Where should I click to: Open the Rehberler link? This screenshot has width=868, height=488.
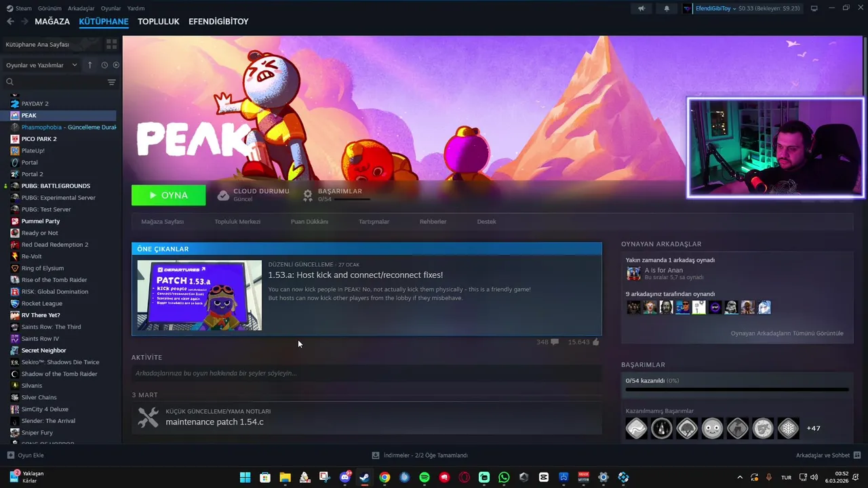(433, 222)
